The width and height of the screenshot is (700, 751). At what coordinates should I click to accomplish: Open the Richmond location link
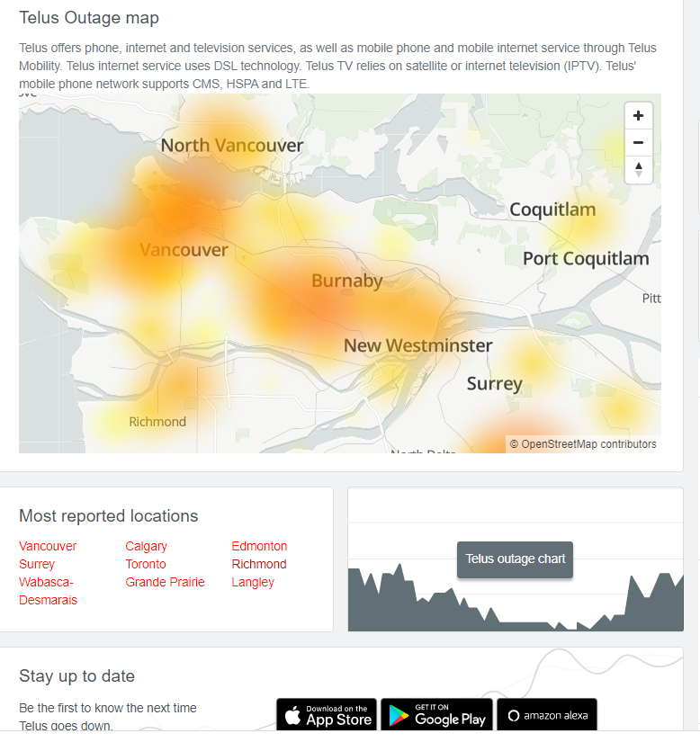[259, 564]
